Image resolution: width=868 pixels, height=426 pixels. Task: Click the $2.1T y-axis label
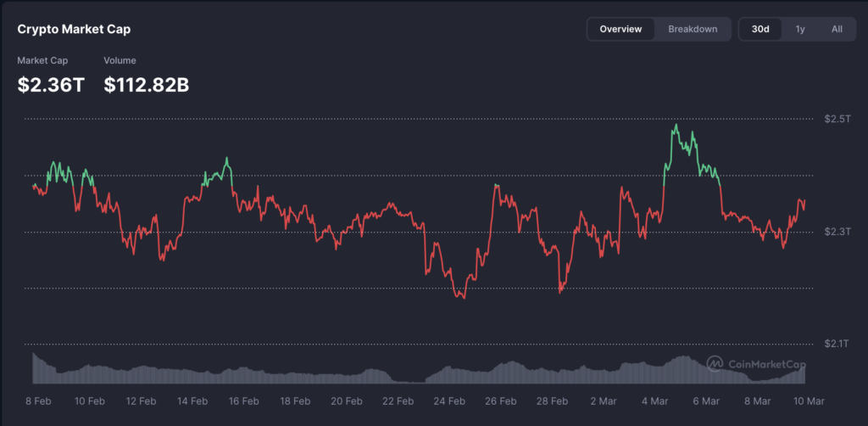point(837,344)
